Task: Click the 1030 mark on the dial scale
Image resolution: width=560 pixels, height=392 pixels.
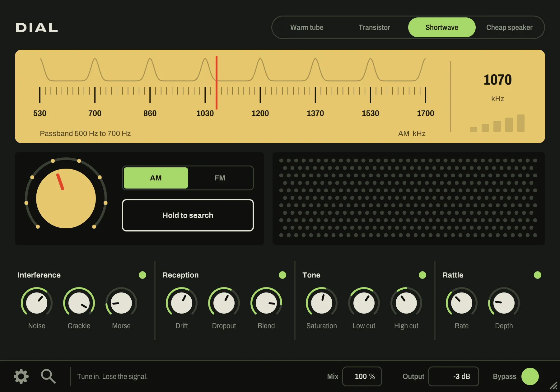Action: tap(205, 113)
